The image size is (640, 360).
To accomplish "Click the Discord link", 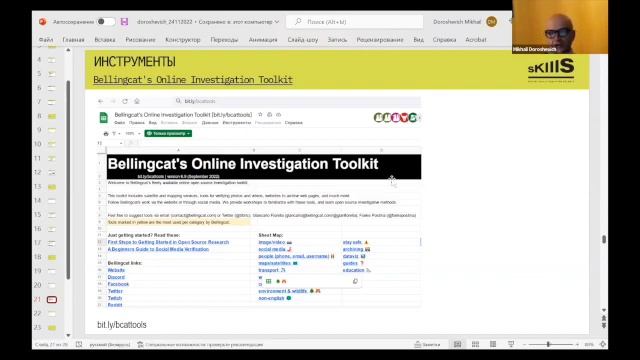I will tap(116, 277).
